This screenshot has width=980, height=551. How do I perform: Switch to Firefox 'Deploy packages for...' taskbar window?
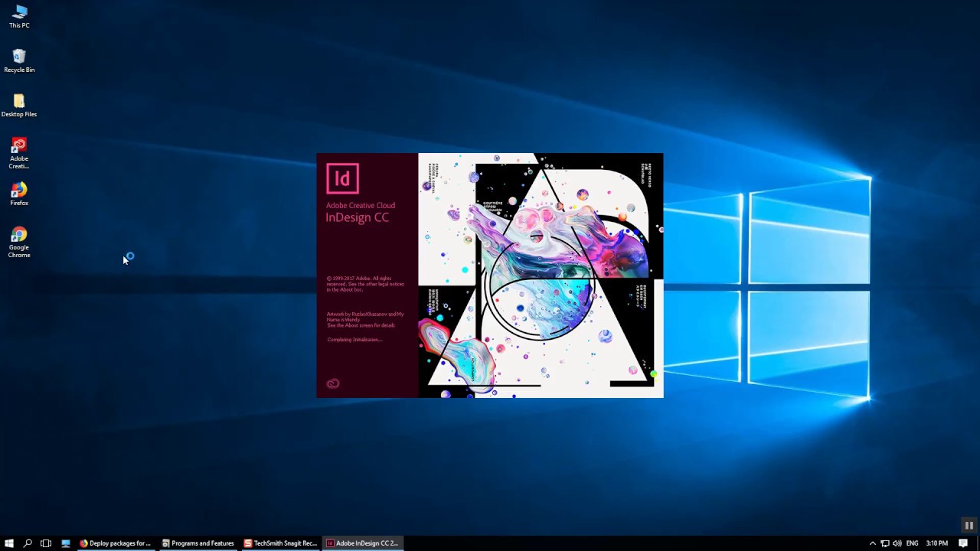click(115, 543)
